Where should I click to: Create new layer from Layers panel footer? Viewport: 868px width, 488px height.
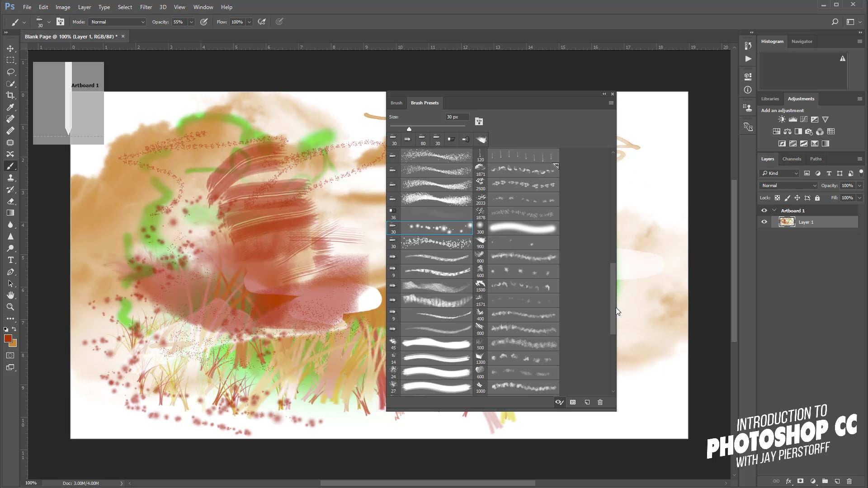point(837,481)
